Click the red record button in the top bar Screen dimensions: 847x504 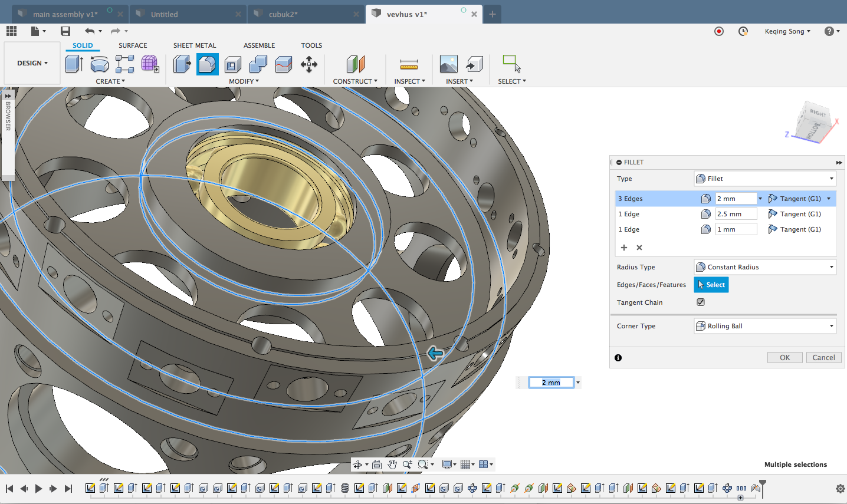pyautogui.click(x=718, y=31)
